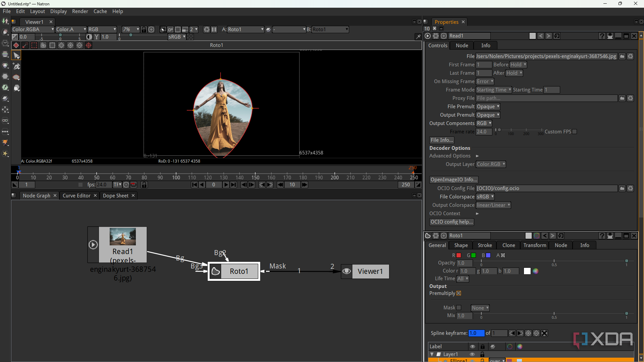Remove spline keyframe with X button
Viewport: 644px width, 362px height.
tap(544, 333)
